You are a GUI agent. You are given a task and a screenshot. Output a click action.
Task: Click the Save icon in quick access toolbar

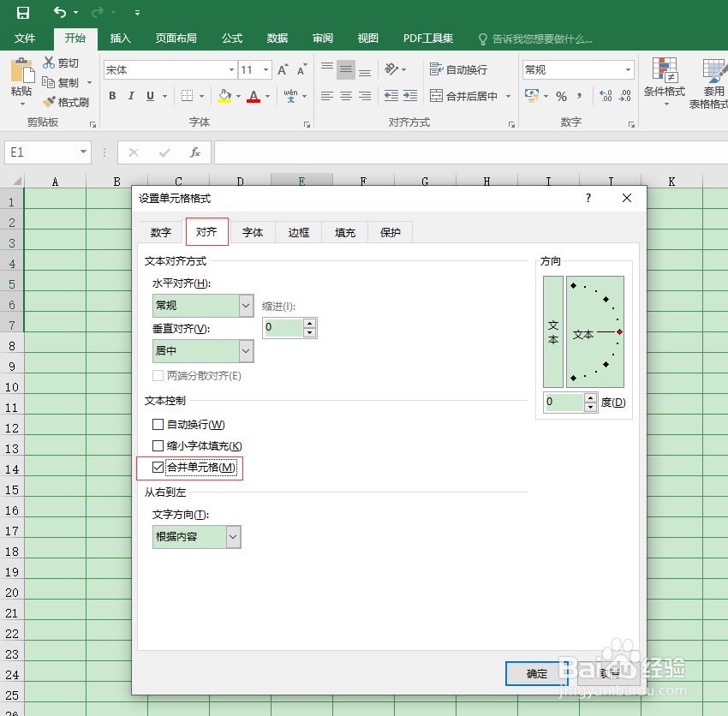click(23, 13)
